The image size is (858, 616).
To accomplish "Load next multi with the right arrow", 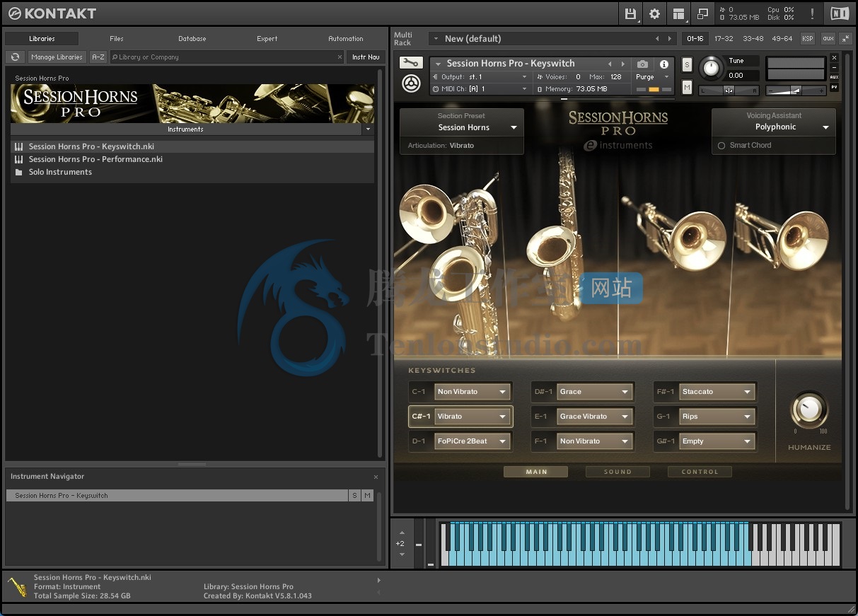I will click(671, 39).
